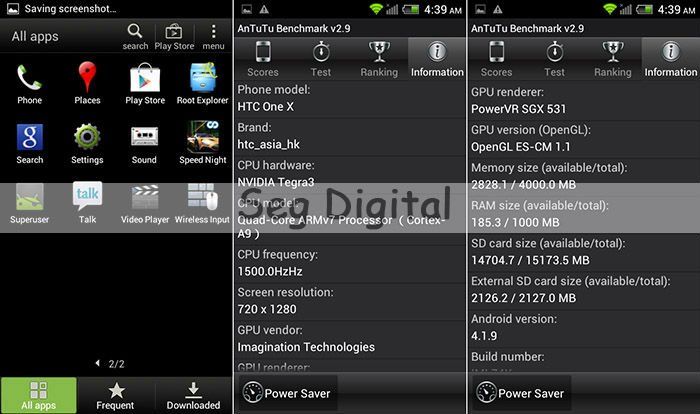Launch the Sound app
700x414 pixels.
144,144
